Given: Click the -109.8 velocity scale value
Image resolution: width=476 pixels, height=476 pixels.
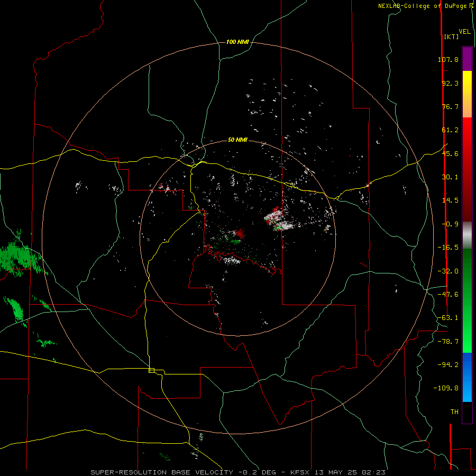Looking at the screenshot, I should pyautogui.click(x=446, y=388).
